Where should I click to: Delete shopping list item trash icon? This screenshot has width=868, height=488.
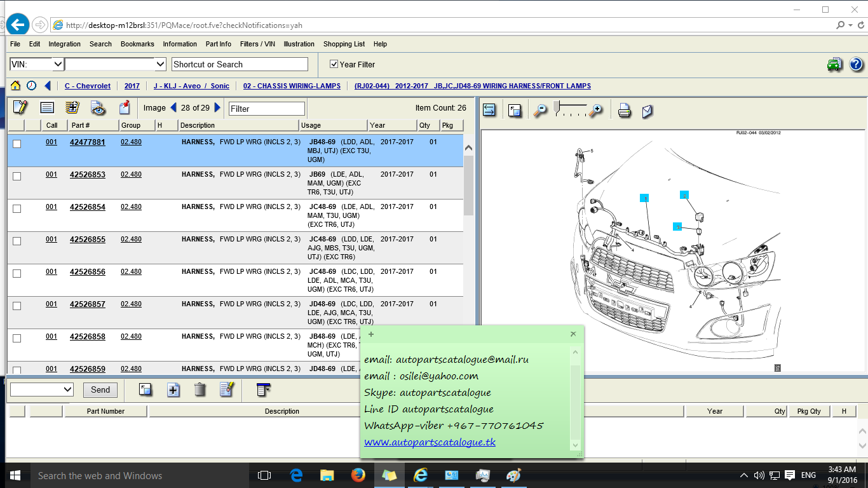tap(200, 390)
